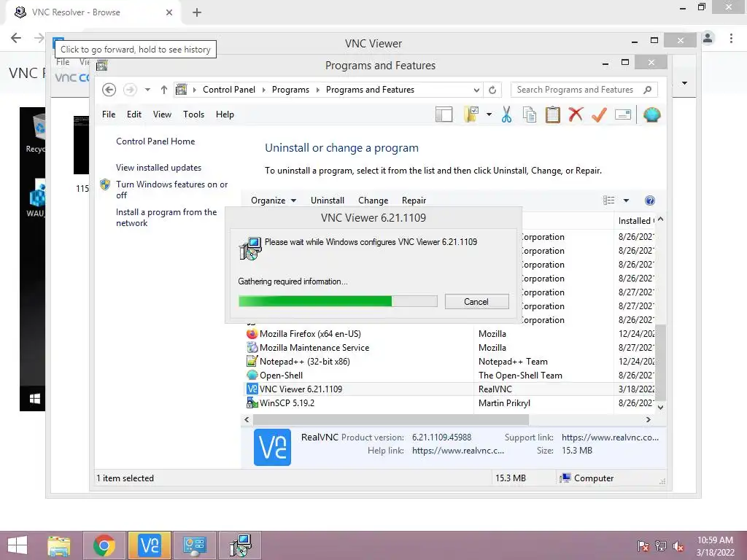This screenshot has width=747, height=560.
Task: Select Notepad++ (32-bit x86) row
Action: (449, 362)
